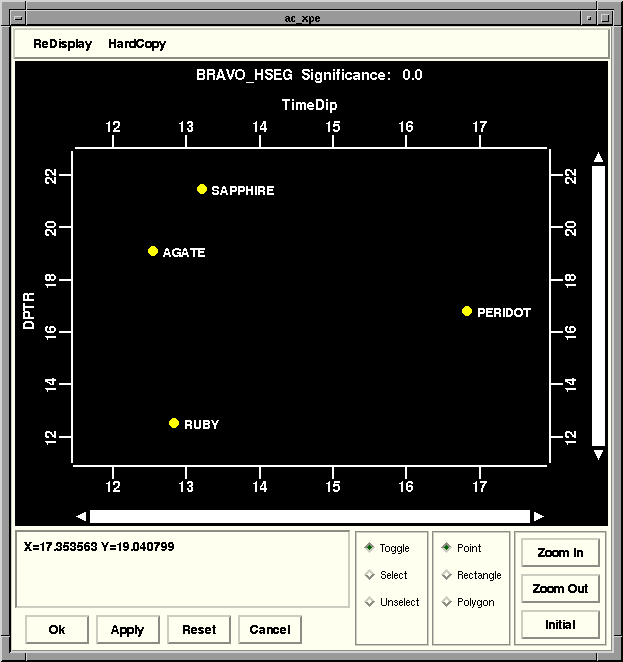Screen dimensions: 623x662
Task: Click the horizontal scrollbar track
Action: click(309, 516)
